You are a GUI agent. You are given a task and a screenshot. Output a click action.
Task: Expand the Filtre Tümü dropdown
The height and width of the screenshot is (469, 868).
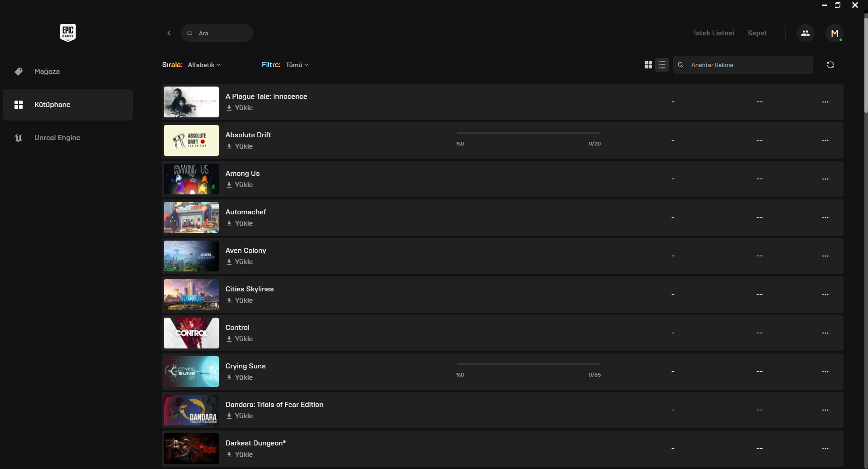pos(297,65)
